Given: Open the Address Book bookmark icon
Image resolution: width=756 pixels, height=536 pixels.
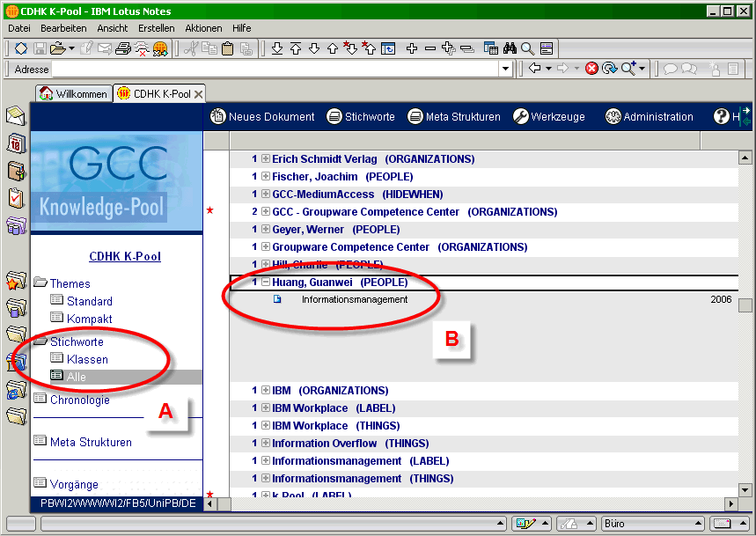Looking at the screenshot, I should (x=16, y=171).
